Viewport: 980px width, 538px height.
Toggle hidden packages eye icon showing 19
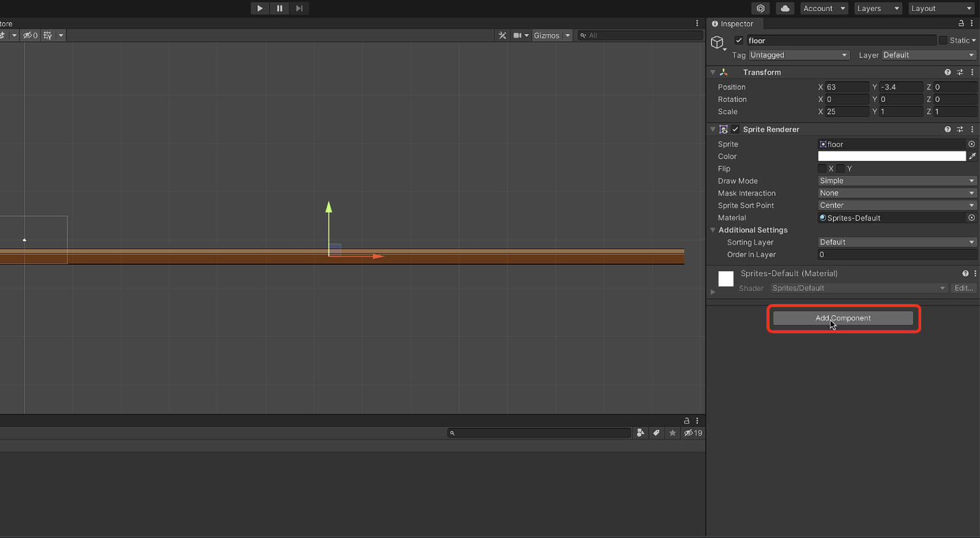[693, 433]
